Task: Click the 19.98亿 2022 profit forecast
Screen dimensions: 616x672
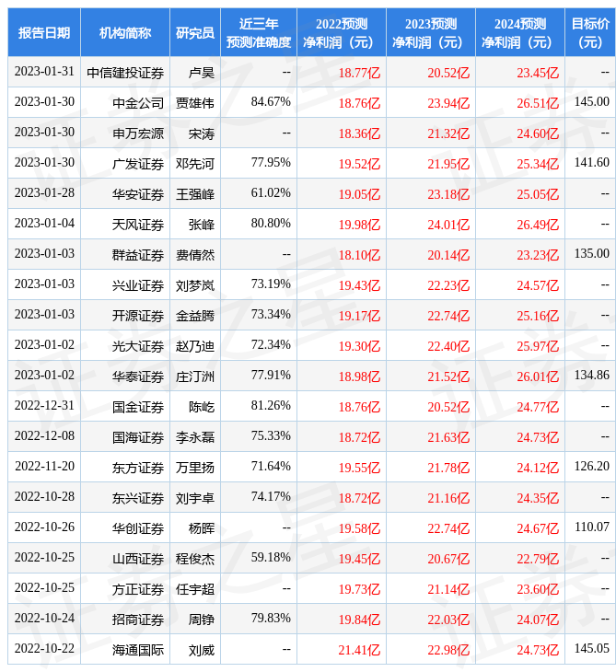Action: (x=359, y=225)
